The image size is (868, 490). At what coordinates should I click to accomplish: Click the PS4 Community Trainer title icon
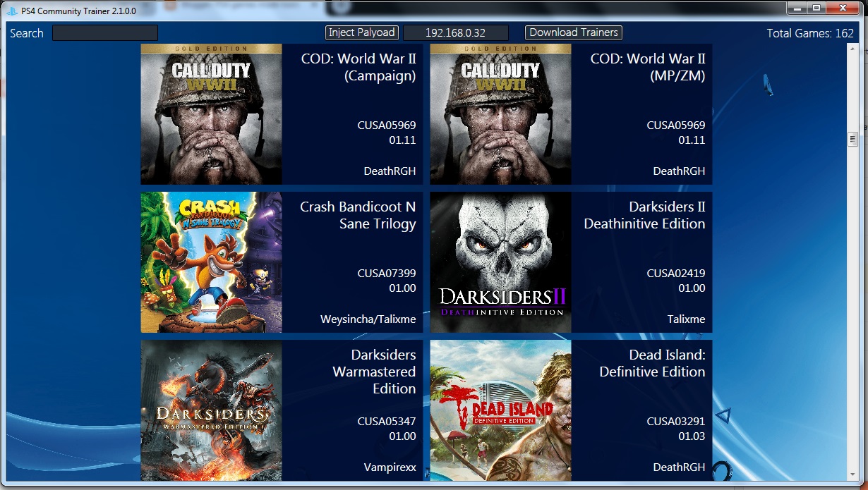(12, 11)
